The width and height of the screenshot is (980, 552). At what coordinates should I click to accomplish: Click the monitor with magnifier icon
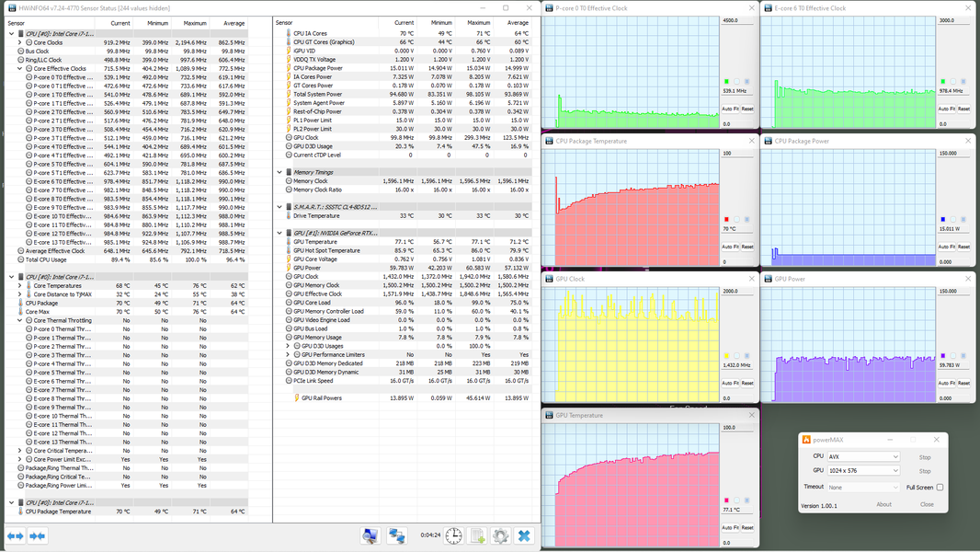click(370, 535)
